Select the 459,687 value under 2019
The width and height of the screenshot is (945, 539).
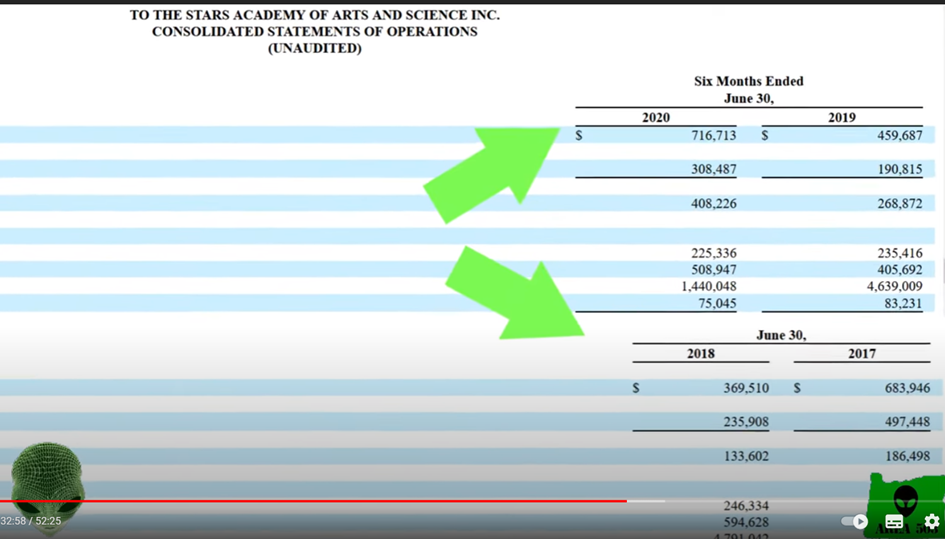click(x=900, y=135)
